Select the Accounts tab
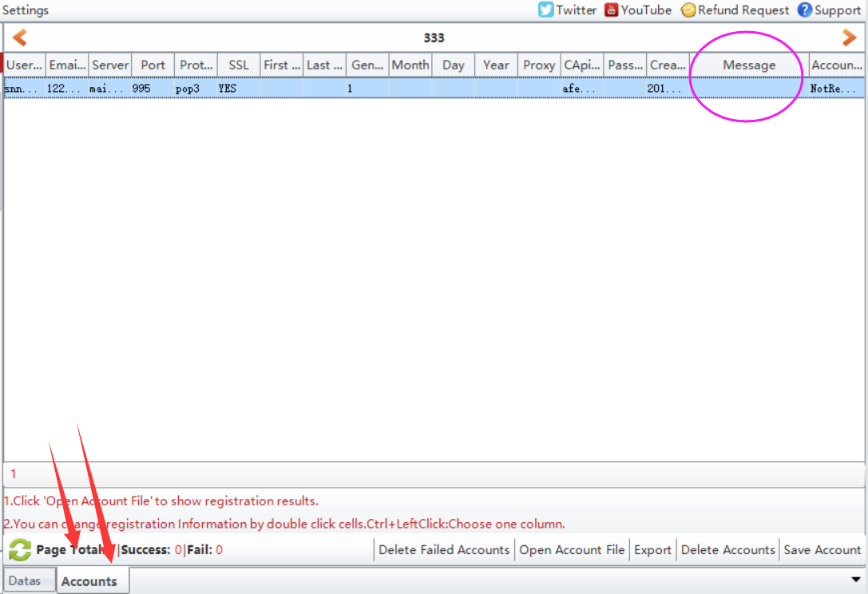 pos(89,580)
